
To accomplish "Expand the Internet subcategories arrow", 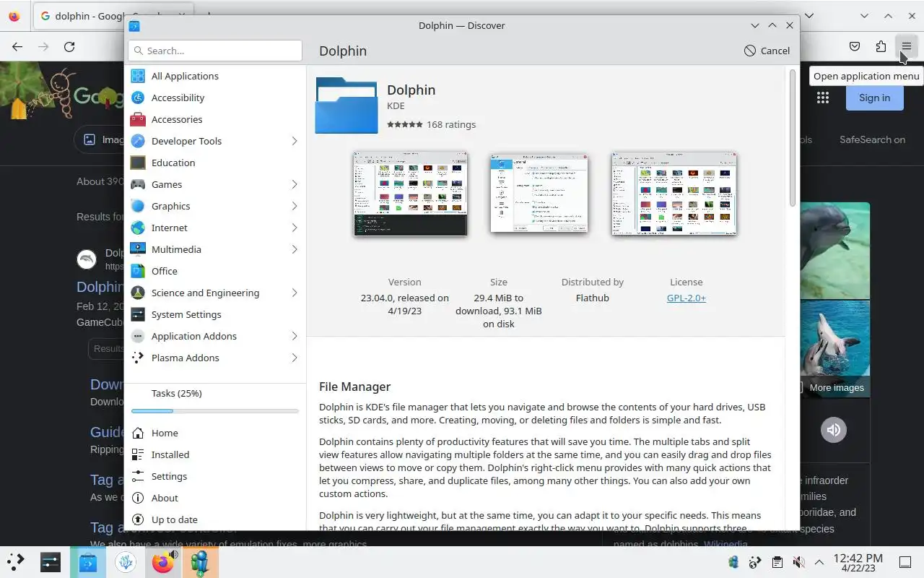I will point(295,228).
